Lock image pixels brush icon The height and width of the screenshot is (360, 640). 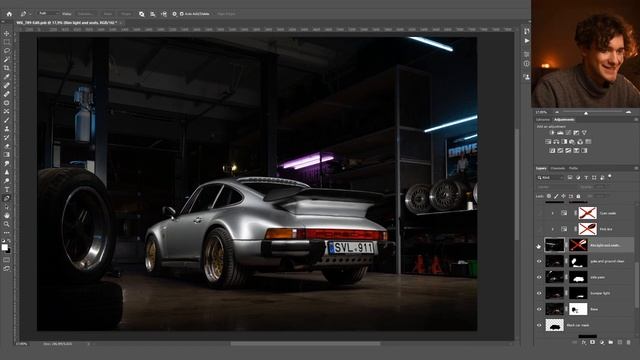(x=556, y=196)
